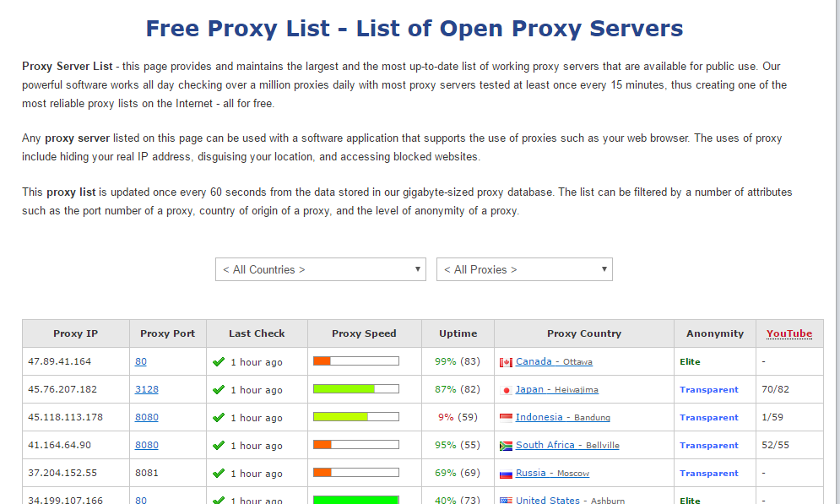This screenshot has width=840, height=504.
Task: Click port 8080 link for 41.164.64.90
Action: tap(146, 445)
